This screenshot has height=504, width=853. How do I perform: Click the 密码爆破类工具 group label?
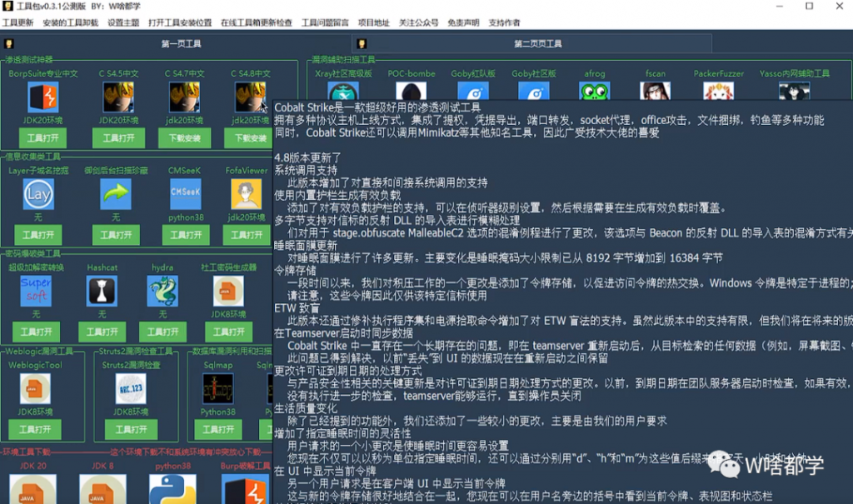32,253
